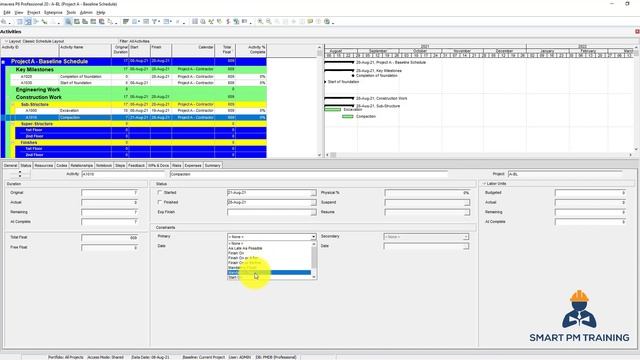640x360 pixels.
Task: Click the green globe icon at toolbar end
Action: click(x=327, y=21)
